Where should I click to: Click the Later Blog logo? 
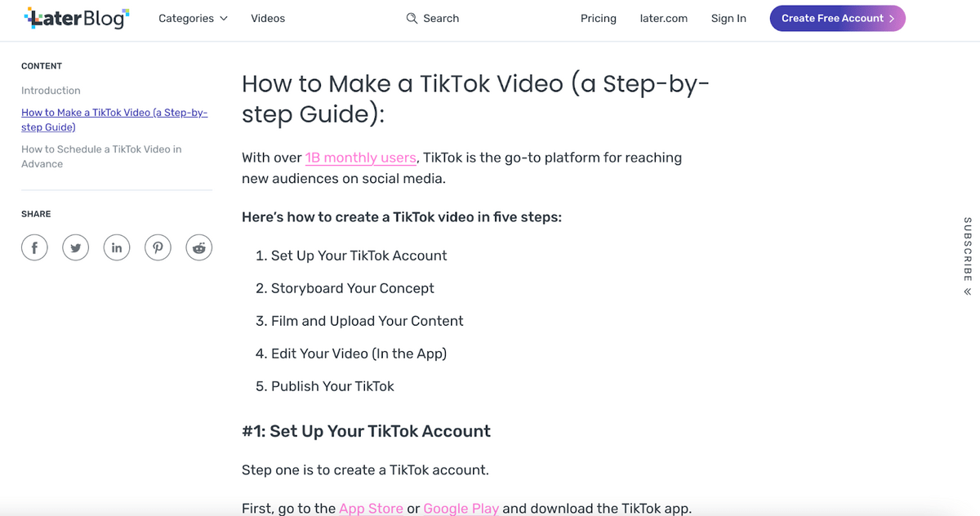tap(77, 18)
